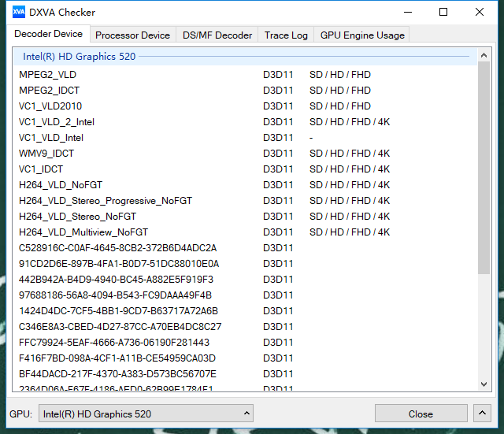Select the 91CD2D6E-897B-4FA1-B0D7-51DC88010E0A row
The width and height of the screenshot is (504, 434).
pos(246,264)
